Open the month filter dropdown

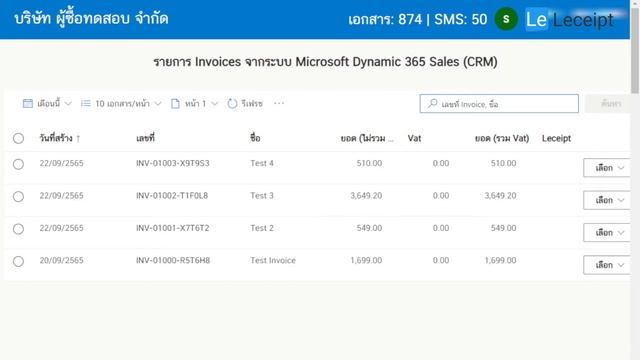47,104
